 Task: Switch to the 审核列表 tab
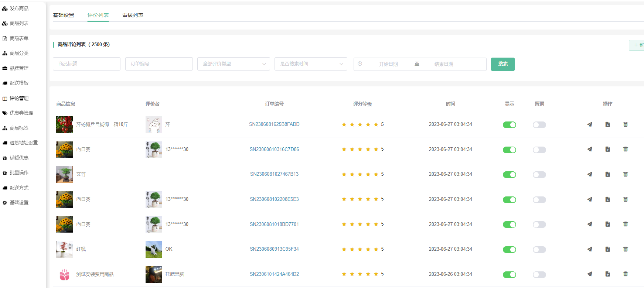coord(133,15)
